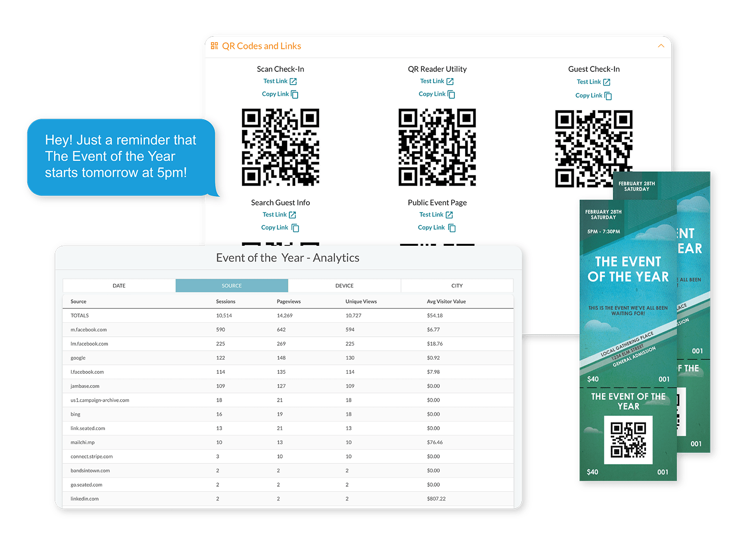Select the bing source row
The width and height of the screenshot is (733, 560).
[288, 414]
